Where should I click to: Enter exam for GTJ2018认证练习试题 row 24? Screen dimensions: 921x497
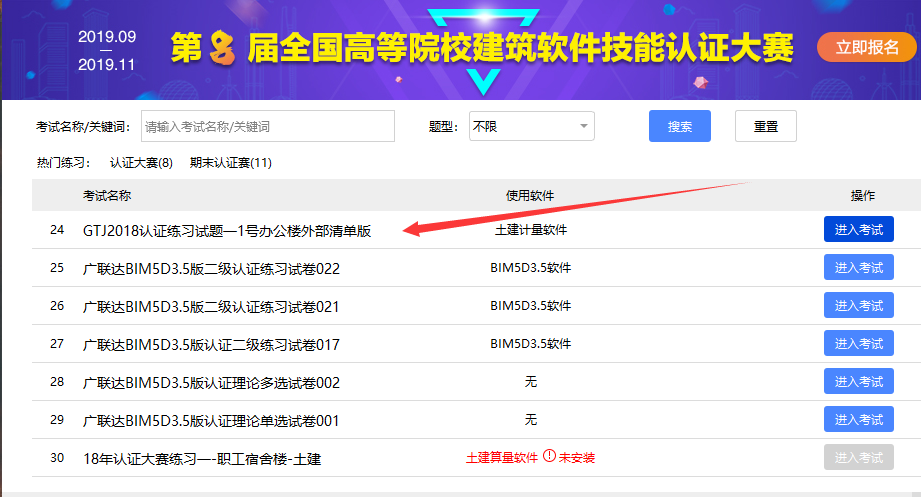[x=859, y=229]
